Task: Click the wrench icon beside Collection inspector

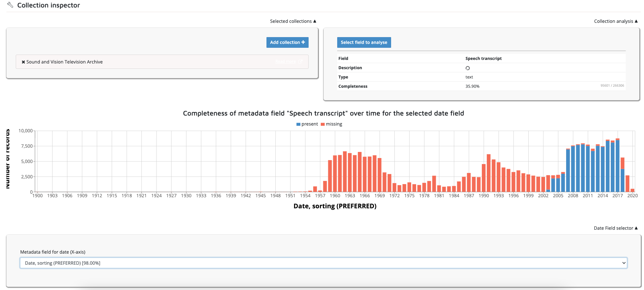Action: [10, 5]
